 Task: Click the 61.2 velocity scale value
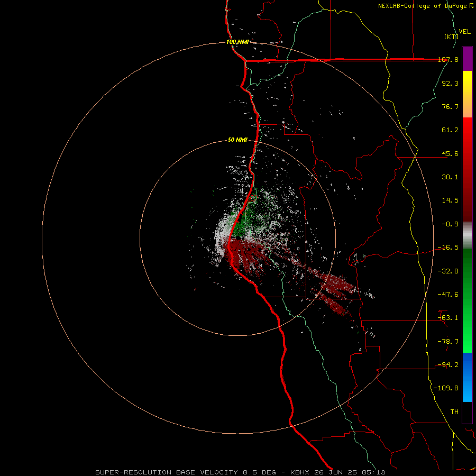[x=450, y=130]
